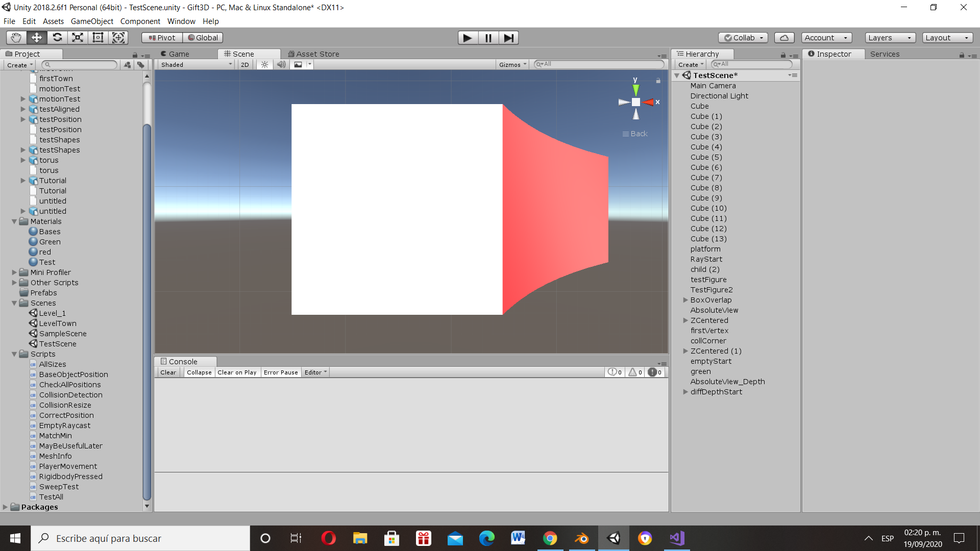Select the Move tool

pos(37,37)
